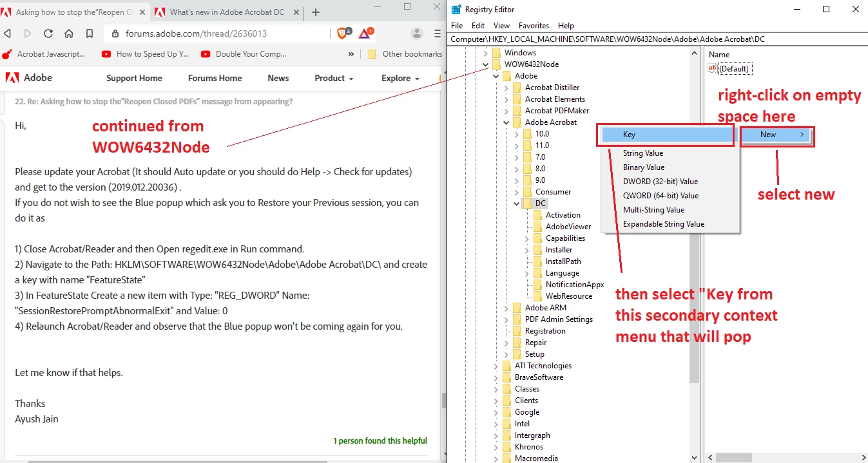The image size is (868, 463).
Task: Go to Forums Home link
Action: pyautogui.click(x=215, y=78)
